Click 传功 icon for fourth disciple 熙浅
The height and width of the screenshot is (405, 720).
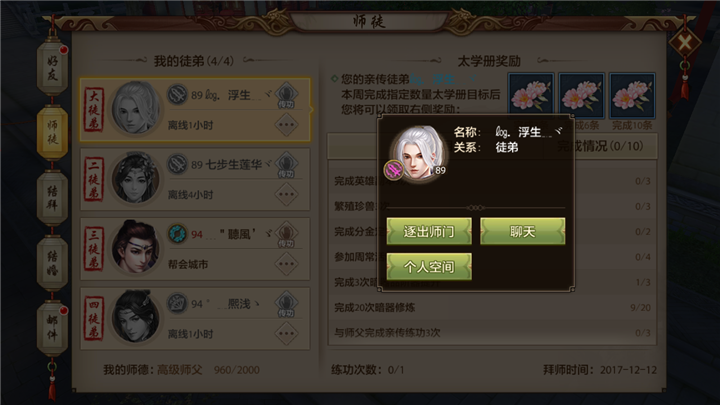click(x=286, y=304)
